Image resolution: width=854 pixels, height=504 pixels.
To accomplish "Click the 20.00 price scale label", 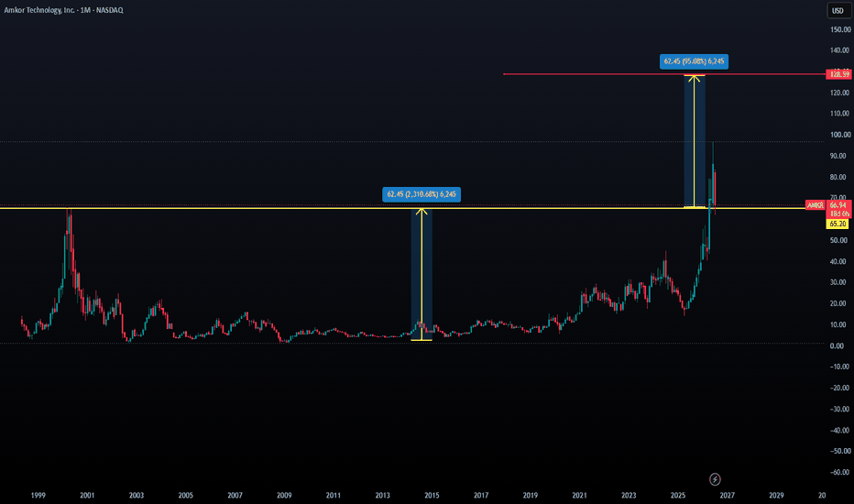I will pyautogui.click(x=840, y=303).
